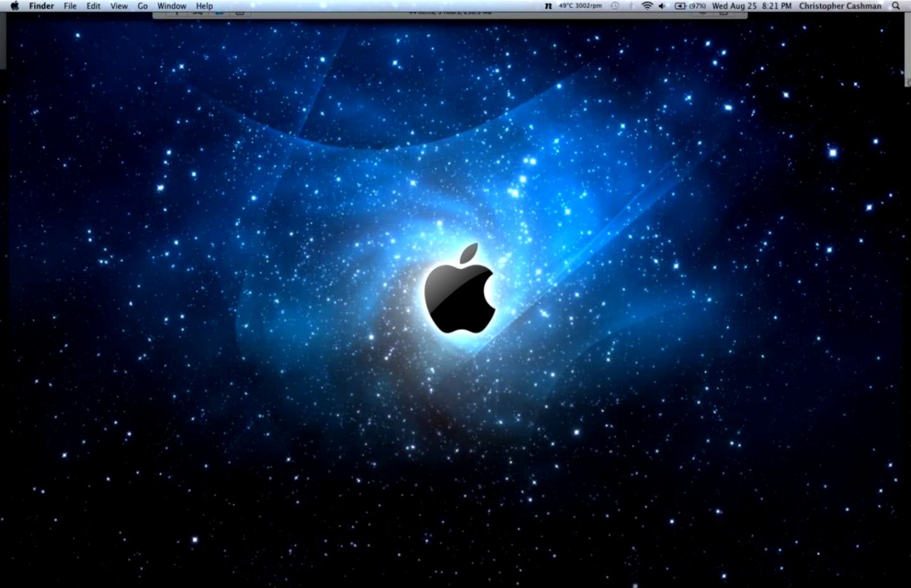Viewport: 911px width, 588px height.
Task: Click the Time Machine clock icon
Action: tap(614, 6)
